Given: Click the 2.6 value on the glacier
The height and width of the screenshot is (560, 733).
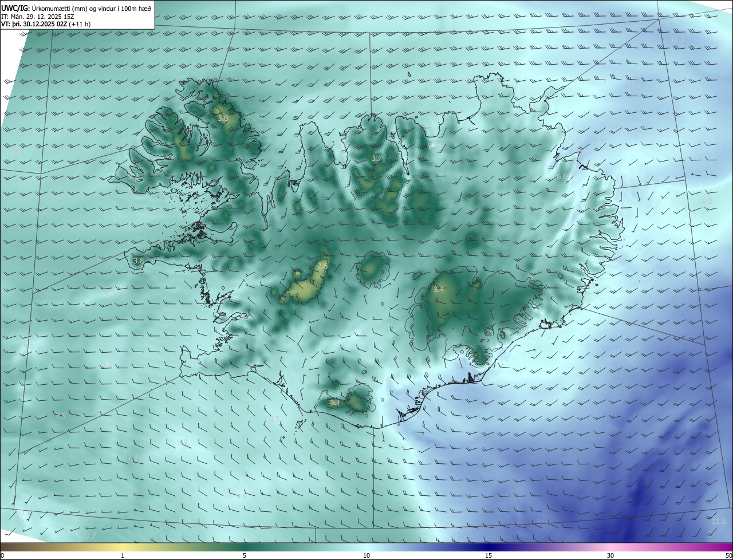Looking at the screenshot, I should (x=322, y=266).
